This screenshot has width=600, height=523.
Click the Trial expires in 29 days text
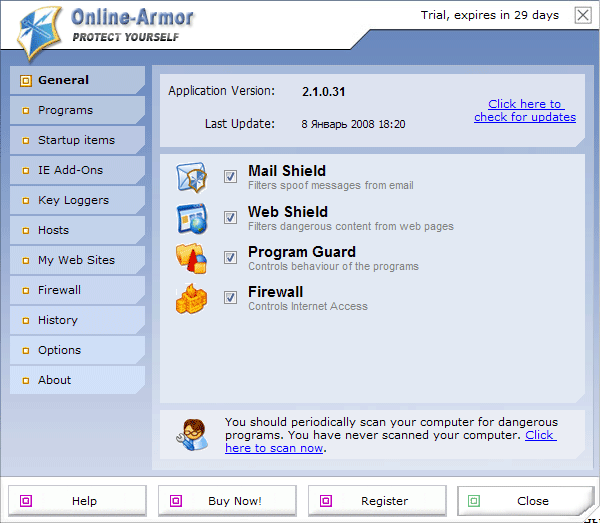coord(490,15)
